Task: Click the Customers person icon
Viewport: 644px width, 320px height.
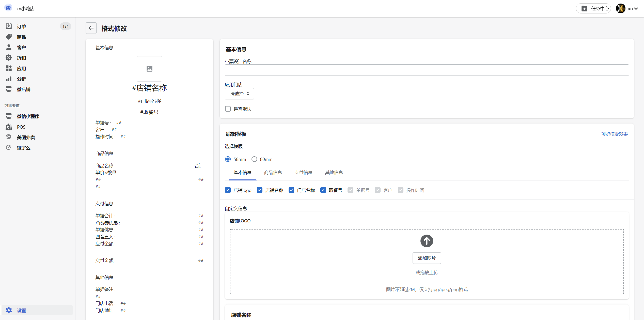Action: click(9, 47)
